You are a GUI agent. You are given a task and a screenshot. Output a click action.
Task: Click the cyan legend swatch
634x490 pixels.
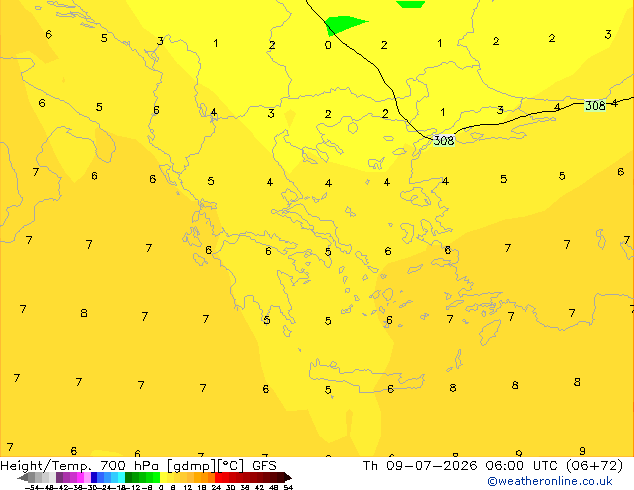[122, 477]
